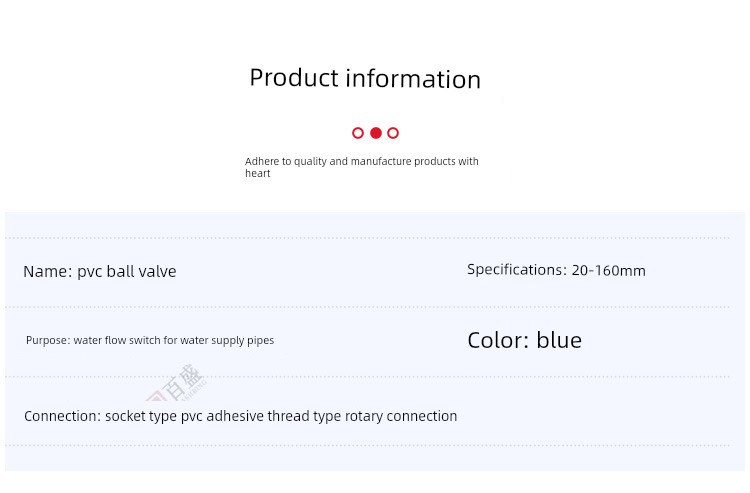Click Specifications: 20-160mm text
The image size is (750, 493).
556,270
